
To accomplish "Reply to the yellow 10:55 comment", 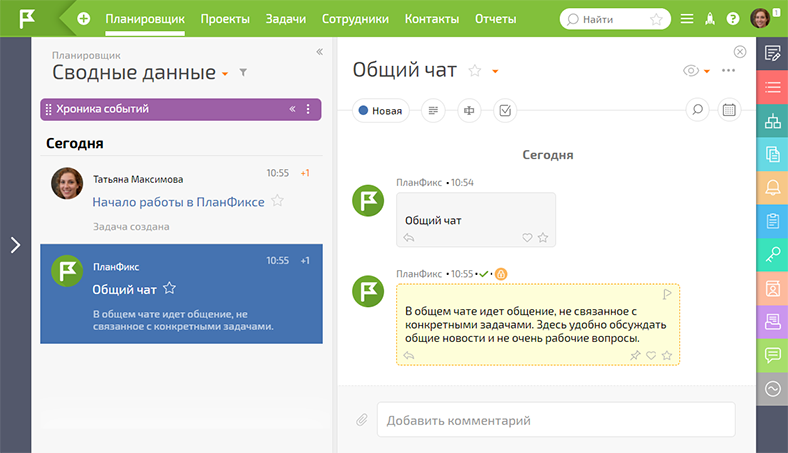I will point(409,355).
